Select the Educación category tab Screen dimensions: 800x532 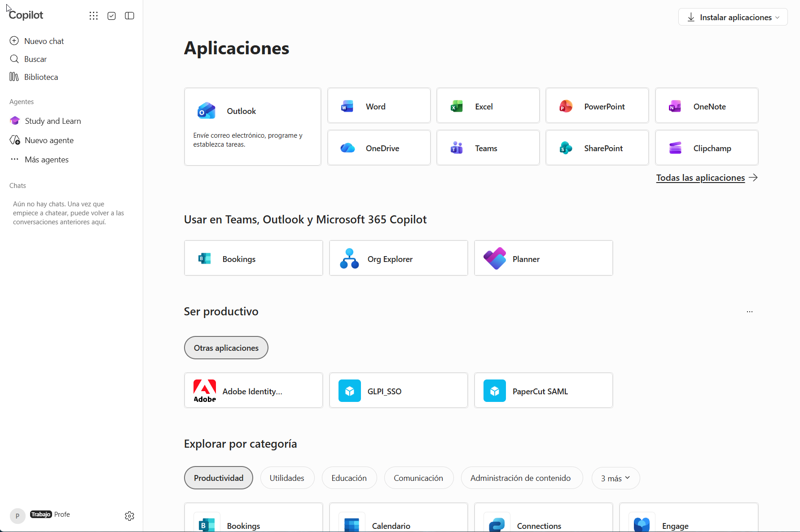(x=349, y=478)
